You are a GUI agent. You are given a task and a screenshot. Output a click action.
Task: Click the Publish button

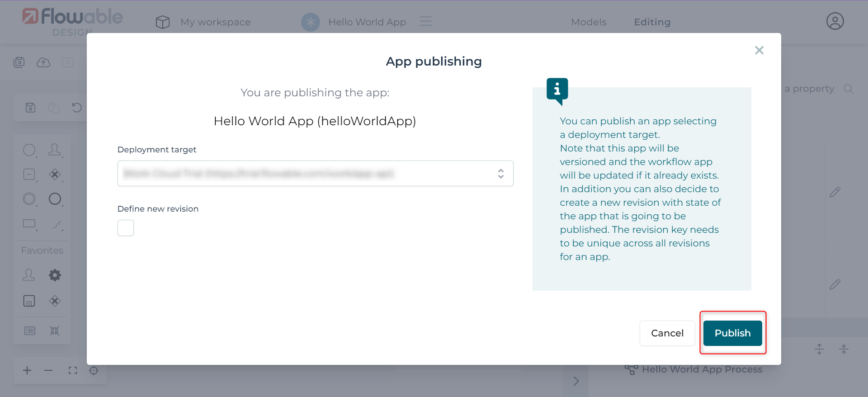732,333
